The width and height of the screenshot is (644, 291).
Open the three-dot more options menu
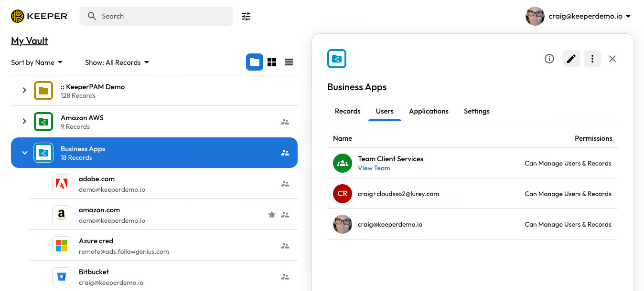point(592,59)
